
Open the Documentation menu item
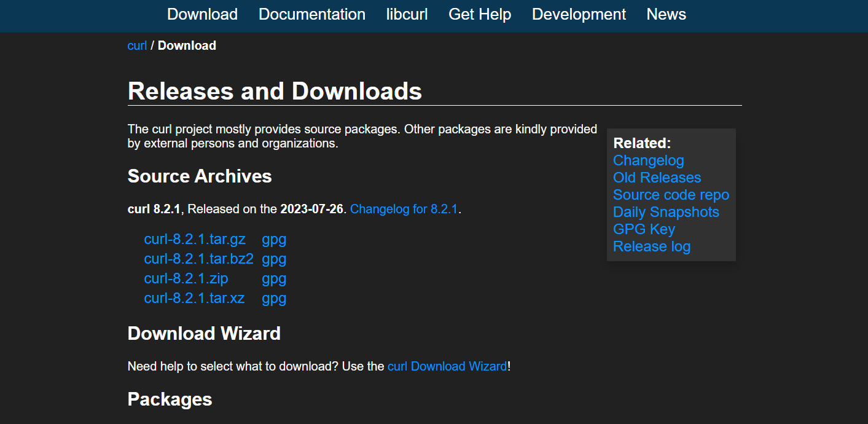pyautogui.click(x=312, y=14)
